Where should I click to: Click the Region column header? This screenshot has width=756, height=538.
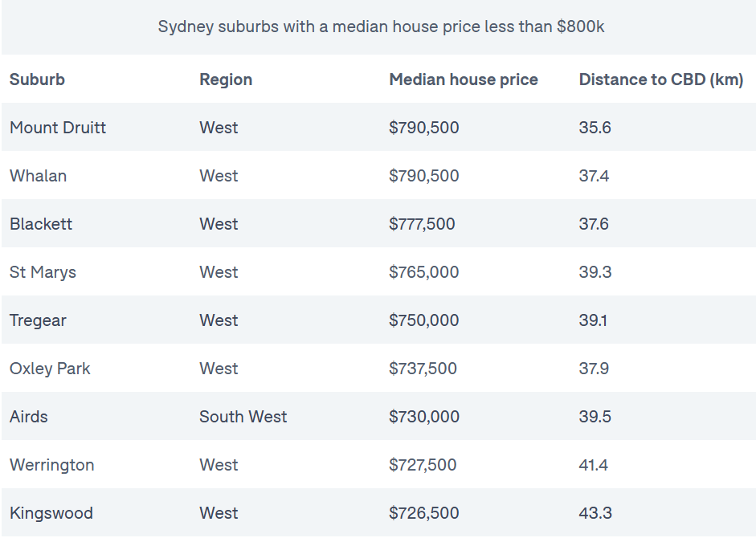pos(226,79)
